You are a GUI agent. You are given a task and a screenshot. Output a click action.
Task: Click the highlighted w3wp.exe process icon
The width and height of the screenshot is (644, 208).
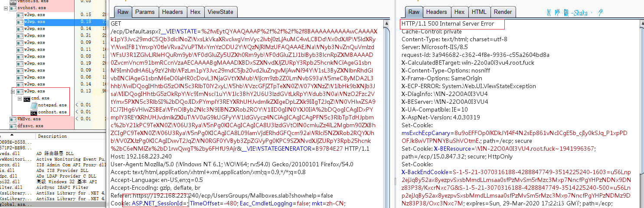click(20, 22)
